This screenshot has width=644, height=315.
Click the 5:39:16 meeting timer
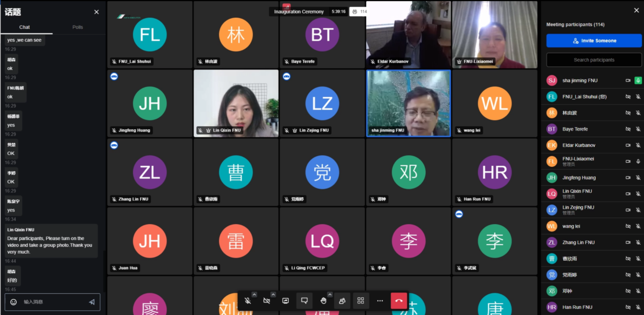point(338,12)
